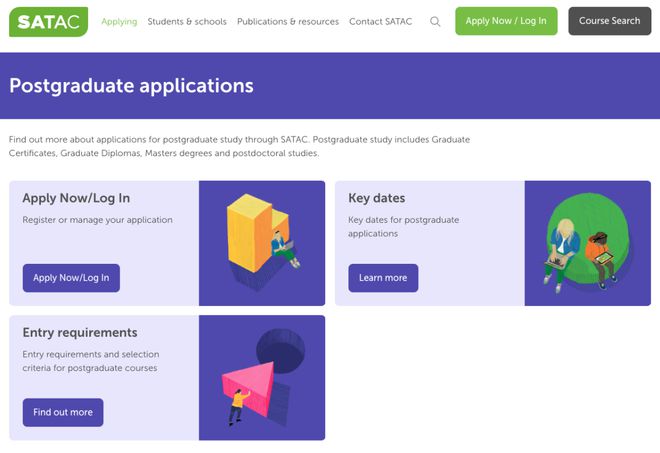The height and width of the screenshot is (453, 660).
Task: Click green Apply Now / Log In button
Action: (x=506, y=21)
